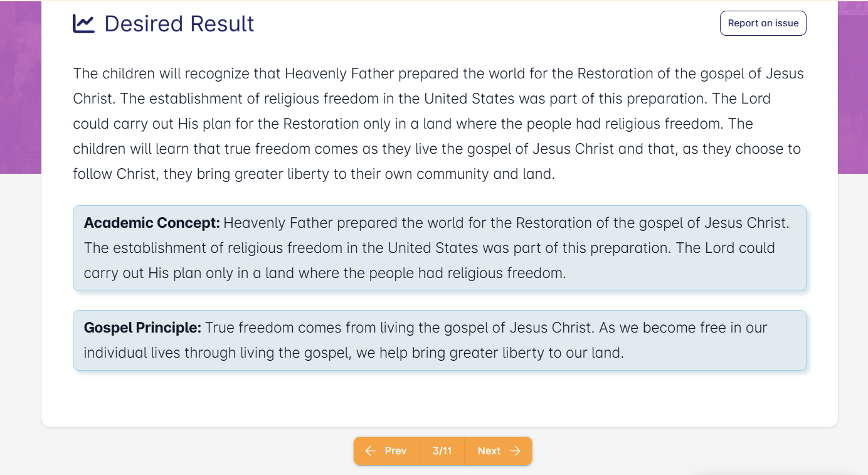The height and width of the screenshot is (475, 868).
Task: Click the right arrow icon in Next
Action: pos(516,451)
